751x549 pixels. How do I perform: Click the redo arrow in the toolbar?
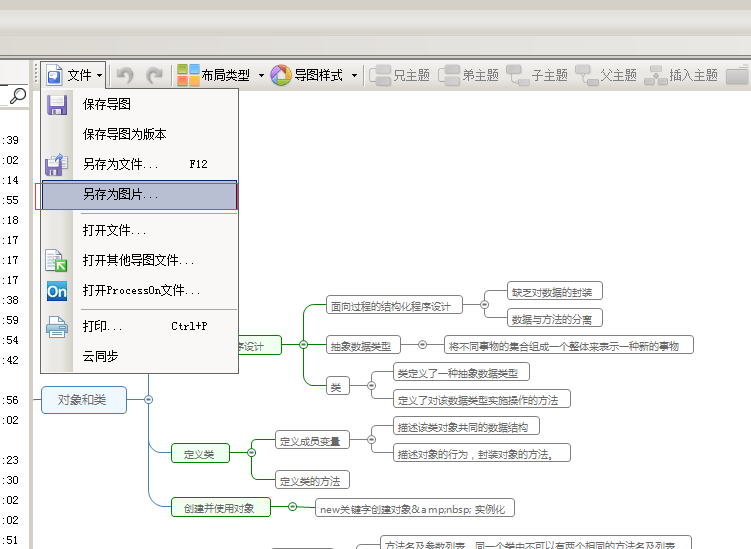click(154, 75)
